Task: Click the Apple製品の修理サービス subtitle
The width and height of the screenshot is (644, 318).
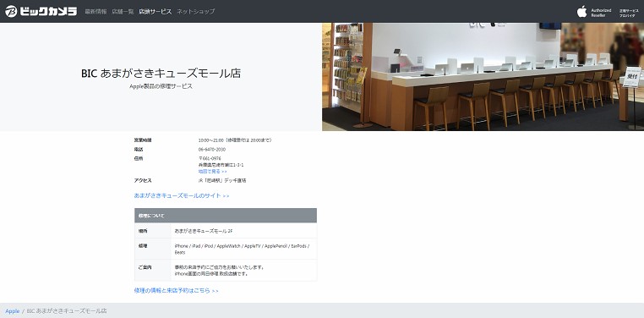Action: tap(161, 86)
